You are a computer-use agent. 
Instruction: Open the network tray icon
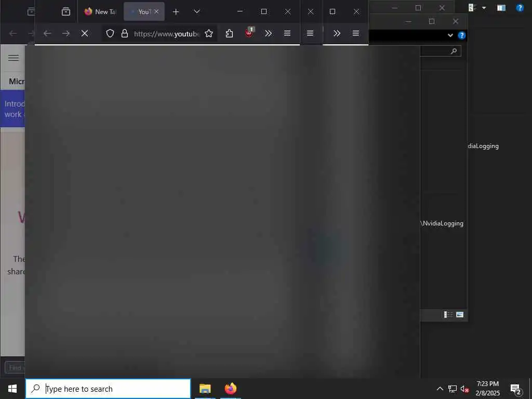click(x=453, y=389)
